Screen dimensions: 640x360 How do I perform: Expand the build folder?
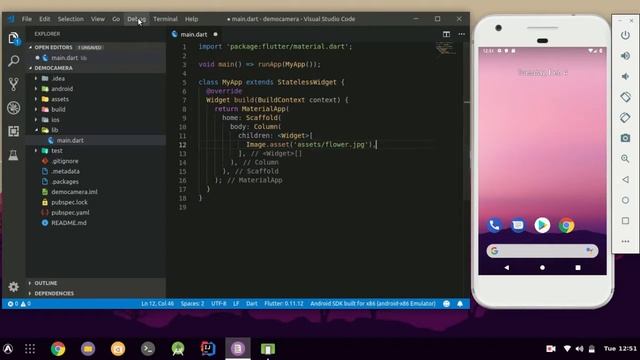[x=36, y=109]
